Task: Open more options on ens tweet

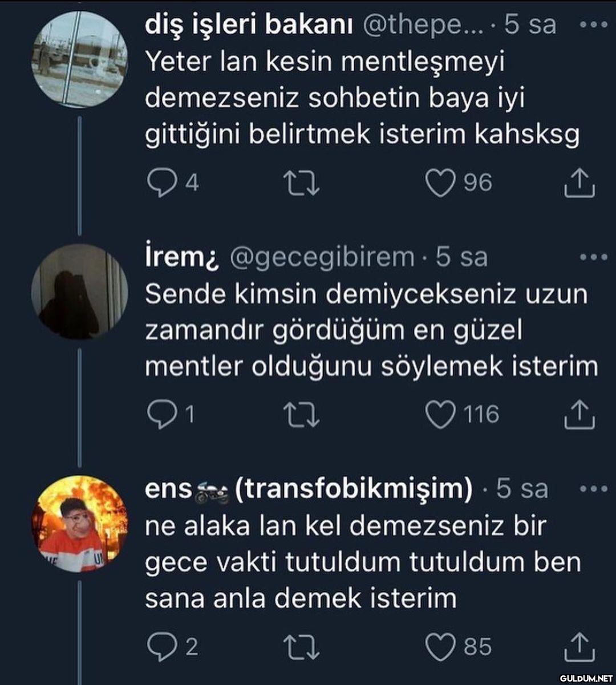Action: 593,489
